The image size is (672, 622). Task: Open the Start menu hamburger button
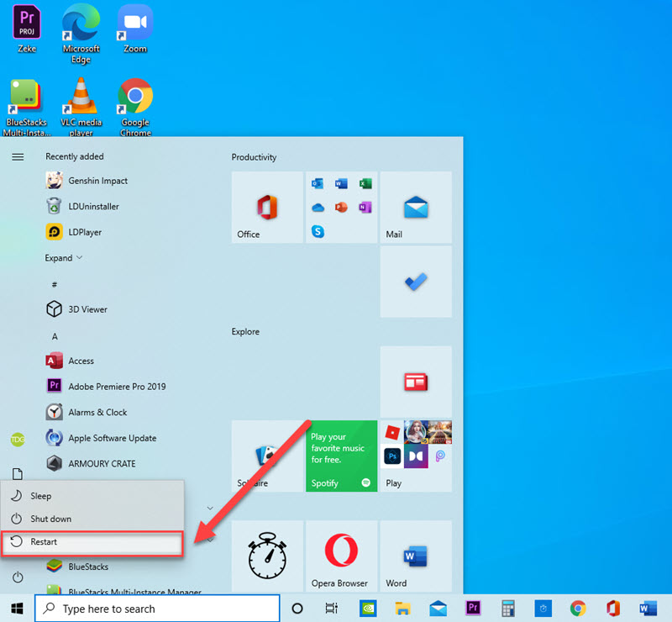point(18,155)
